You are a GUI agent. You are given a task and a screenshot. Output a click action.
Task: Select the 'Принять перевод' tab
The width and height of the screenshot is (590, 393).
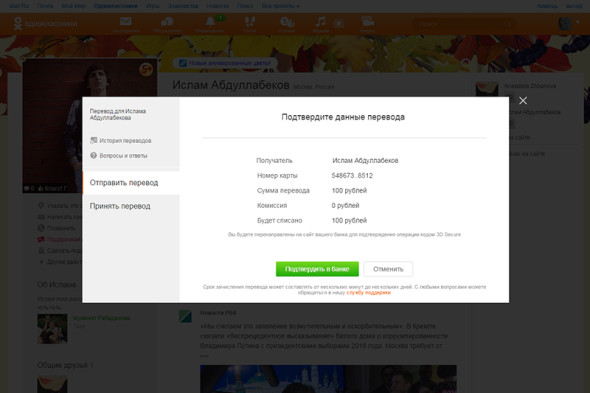pos(131,206)
